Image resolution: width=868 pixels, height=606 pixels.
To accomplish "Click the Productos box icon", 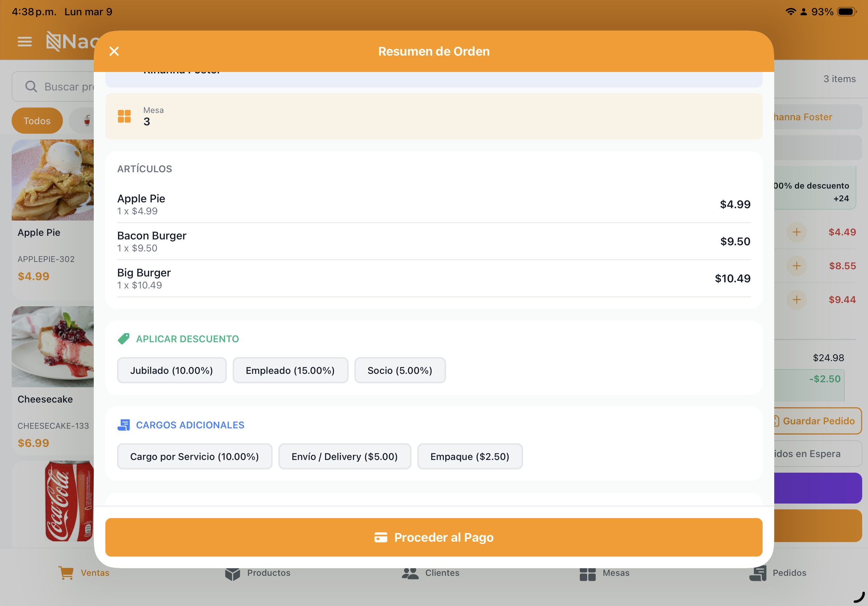I will click(x=233, y=574).
